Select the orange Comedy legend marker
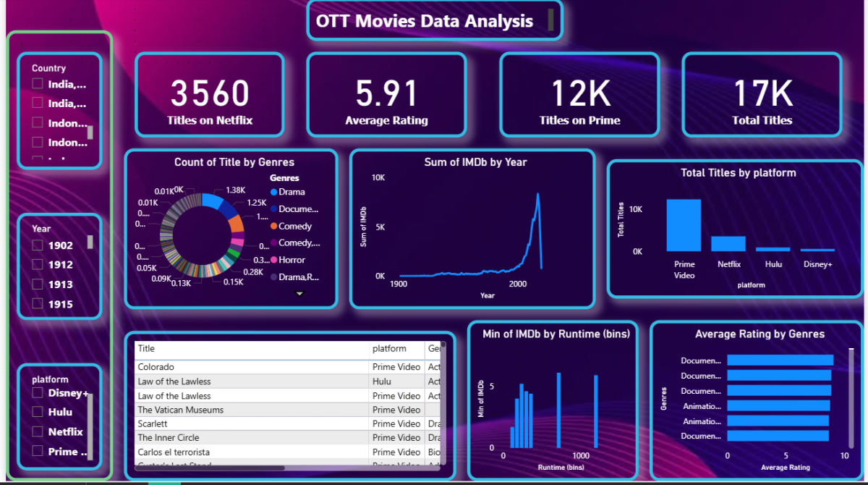 point(273,226)
